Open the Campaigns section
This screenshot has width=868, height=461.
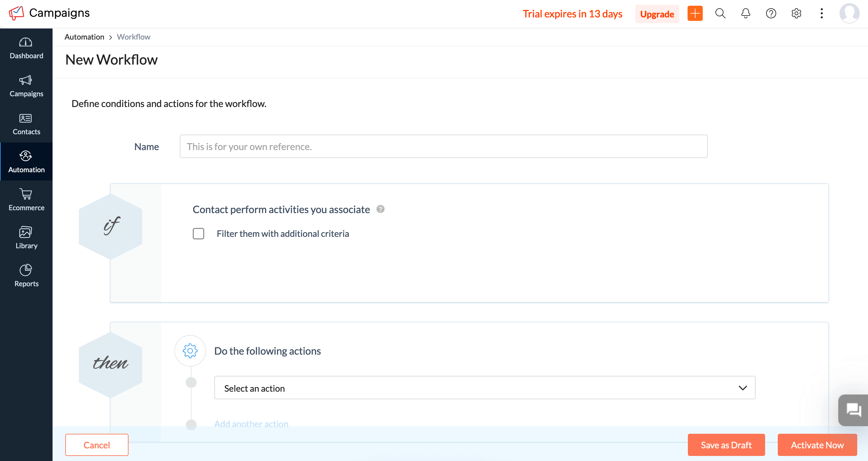(x=26, y=86)
